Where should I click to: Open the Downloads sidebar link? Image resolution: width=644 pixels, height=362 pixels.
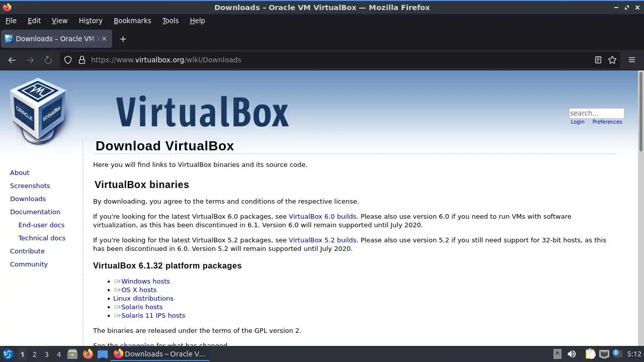point(28,199)
